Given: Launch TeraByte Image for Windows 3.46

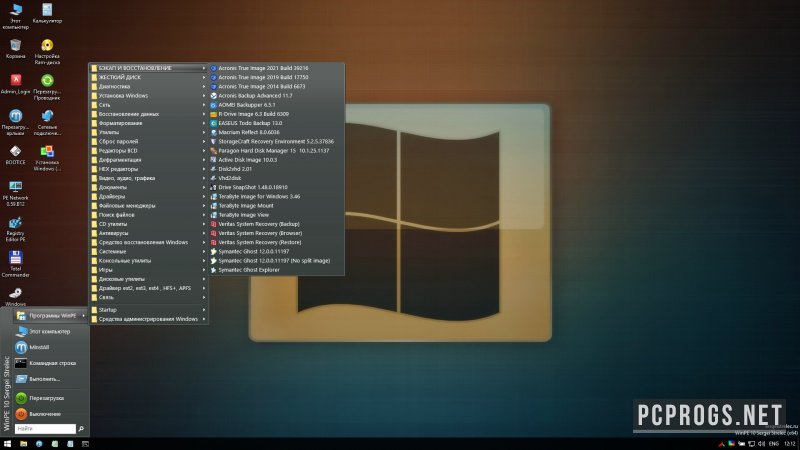Looking at the screenshot, I should point(276,196).
